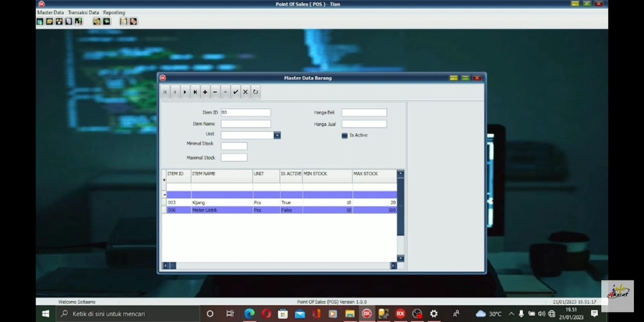Post changes with checkmark navigator button
The width and height of the screenshot is (644, 322).
[235, 92]
